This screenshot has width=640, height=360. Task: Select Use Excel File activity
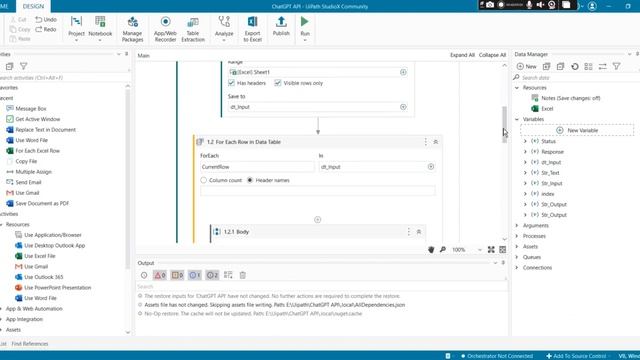pos(35,256)
